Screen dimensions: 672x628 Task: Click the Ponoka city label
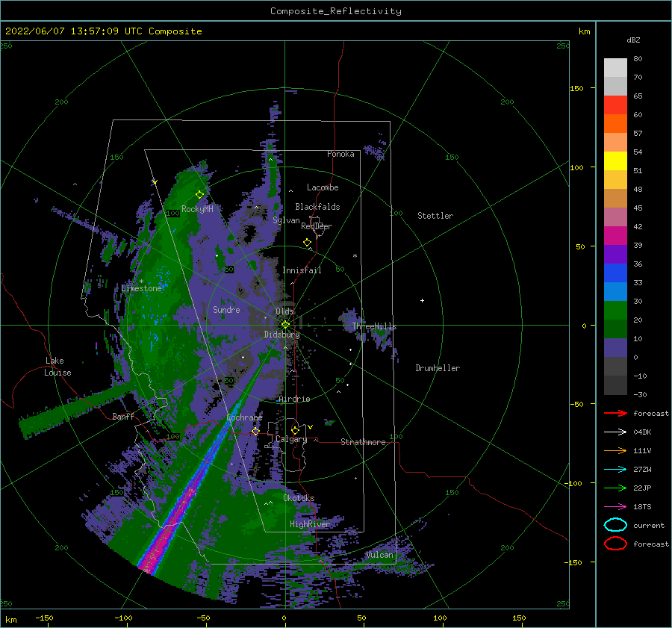pos(340,154)
